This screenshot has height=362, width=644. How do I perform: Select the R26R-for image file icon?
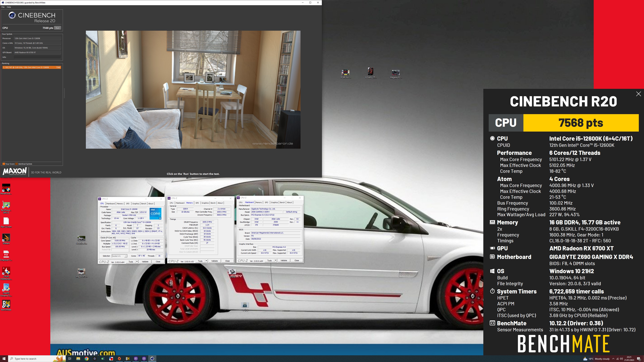tap(345, 74)
